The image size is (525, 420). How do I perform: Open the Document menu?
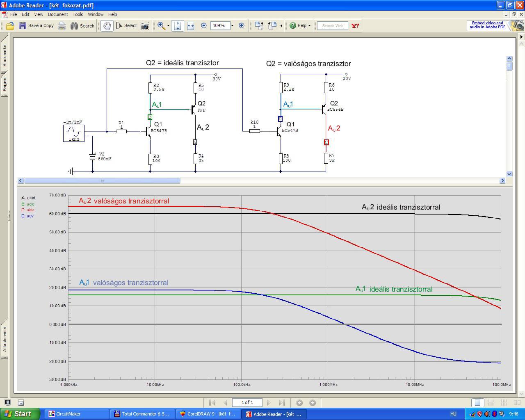coord(58,14)
